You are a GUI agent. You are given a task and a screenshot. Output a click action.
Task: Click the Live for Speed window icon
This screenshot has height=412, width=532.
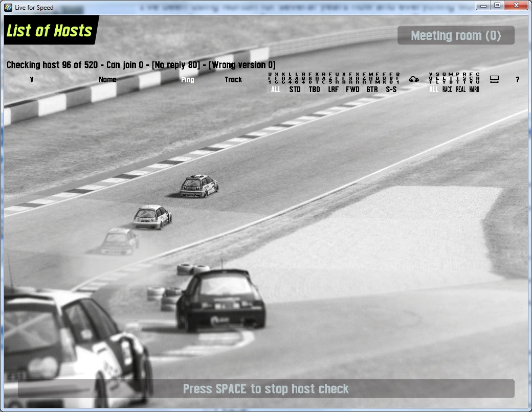point(8,7)
